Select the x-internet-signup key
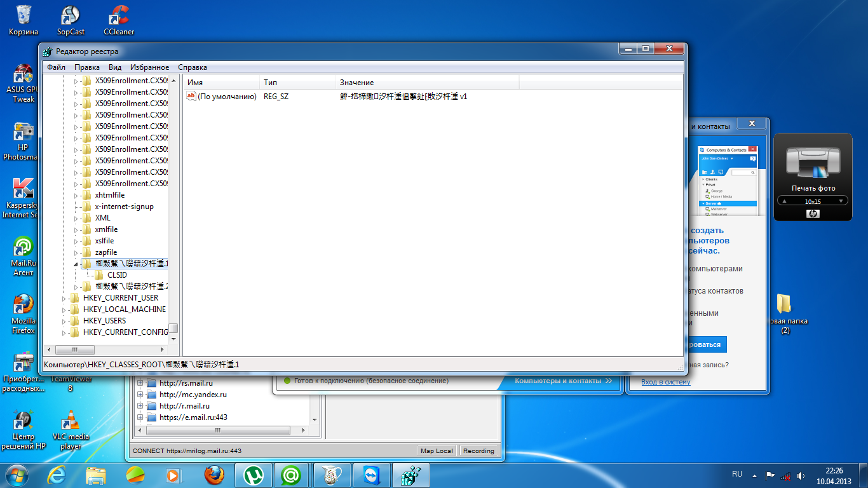 point(124,207)
